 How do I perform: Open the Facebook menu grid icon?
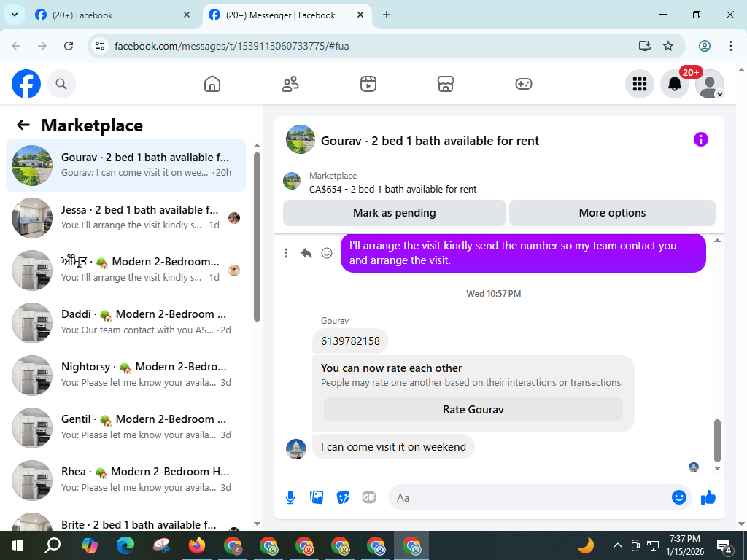point(639,84)
